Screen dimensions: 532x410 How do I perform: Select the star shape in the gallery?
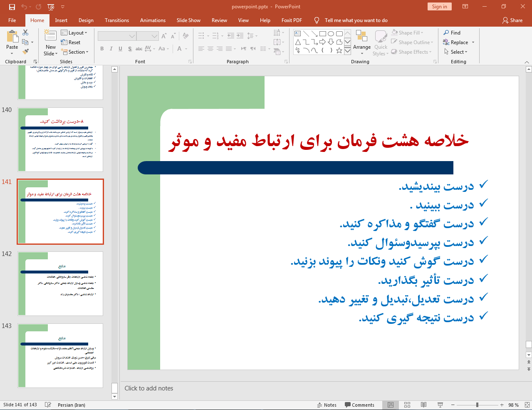(x=339, y=50)
